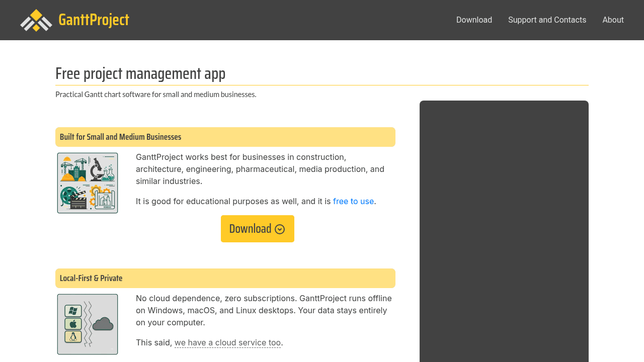The image size is (644, 362).
Task: Follow the "free to use" link
Action: pyautogui.click(x=353, y=201)
